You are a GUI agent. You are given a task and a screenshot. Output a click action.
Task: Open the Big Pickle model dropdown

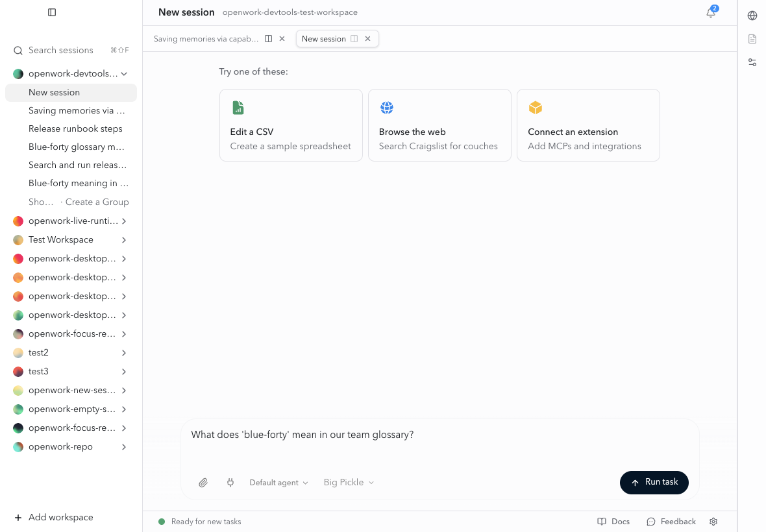pos(349,482)
